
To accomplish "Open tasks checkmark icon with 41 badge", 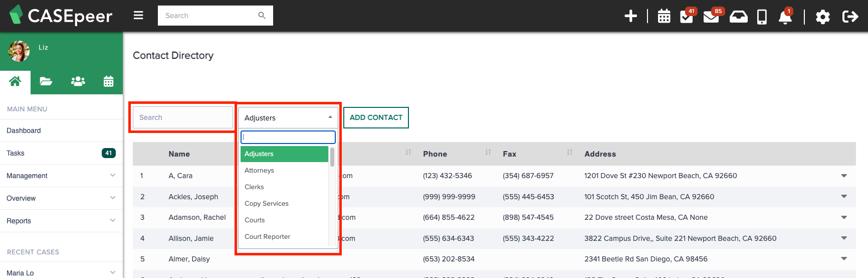I will coord(687,16).
